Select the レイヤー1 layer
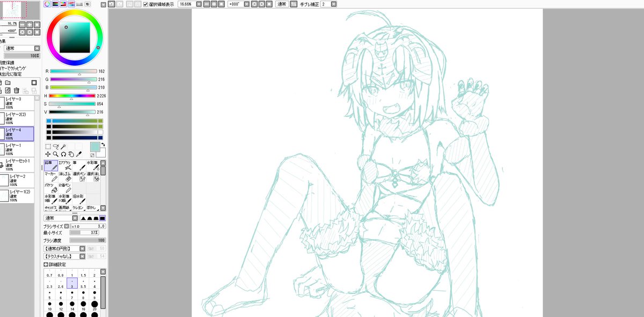 (x=17, y=149)
